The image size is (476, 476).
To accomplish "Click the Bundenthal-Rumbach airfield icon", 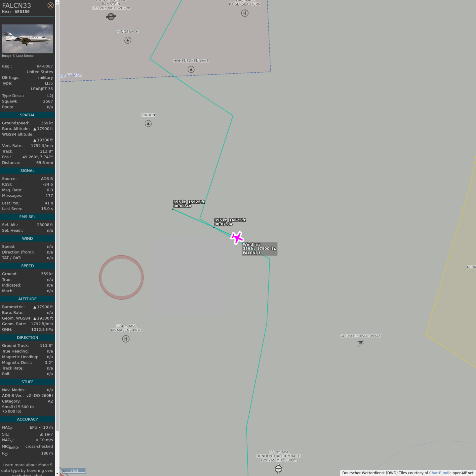I will tap(278, 468).
